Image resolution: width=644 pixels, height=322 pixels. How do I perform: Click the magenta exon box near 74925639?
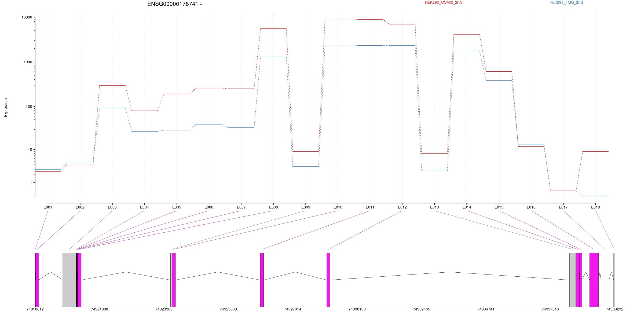(x=262, y=280)
